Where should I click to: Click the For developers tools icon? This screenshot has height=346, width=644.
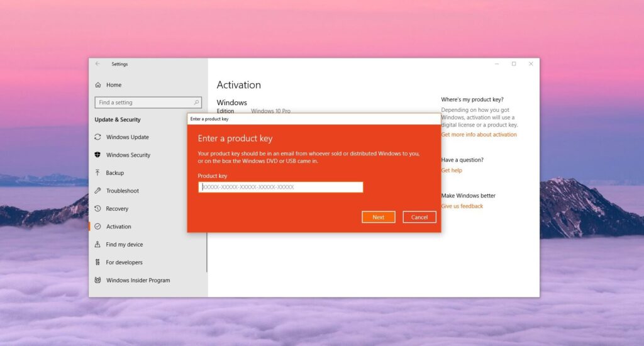(x=97, y=262)
